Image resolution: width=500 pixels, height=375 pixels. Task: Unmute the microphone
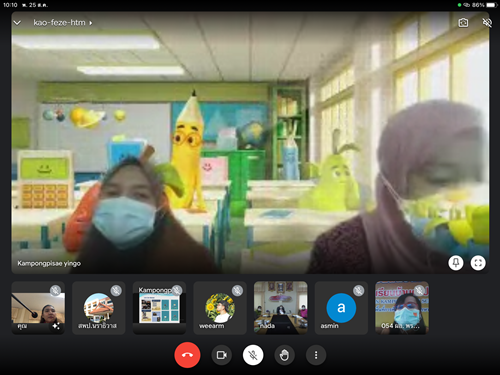click(253, 355)
